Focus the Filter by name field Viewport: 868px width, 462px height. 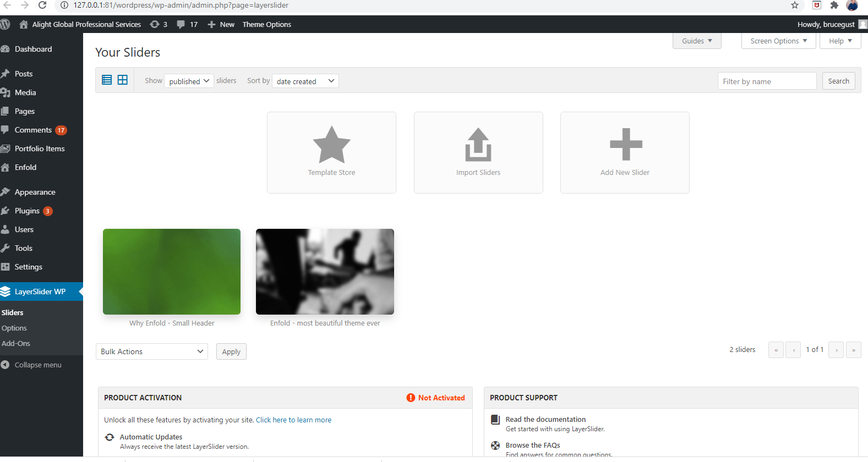(x=767, y=81)
